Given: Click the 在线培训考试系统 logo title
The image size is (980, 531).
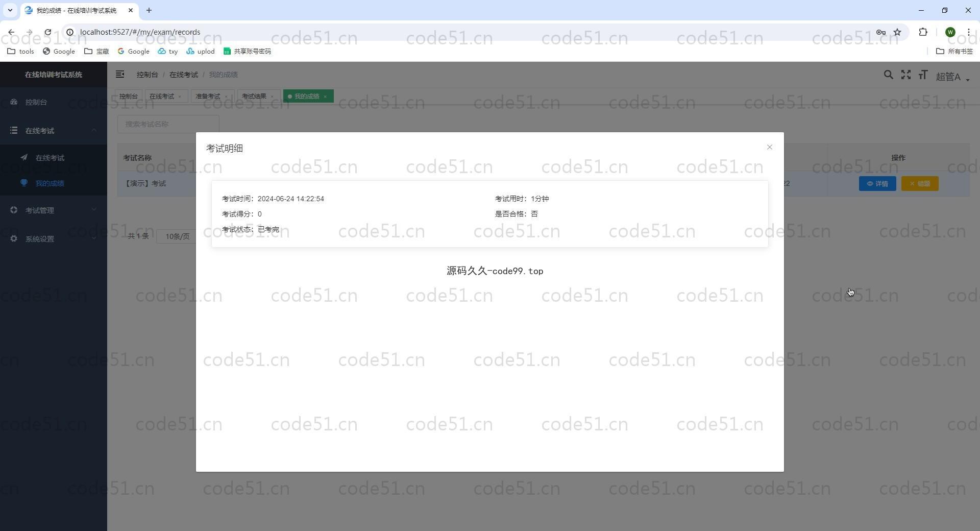Looking at the screenshot, I should 54,75.
